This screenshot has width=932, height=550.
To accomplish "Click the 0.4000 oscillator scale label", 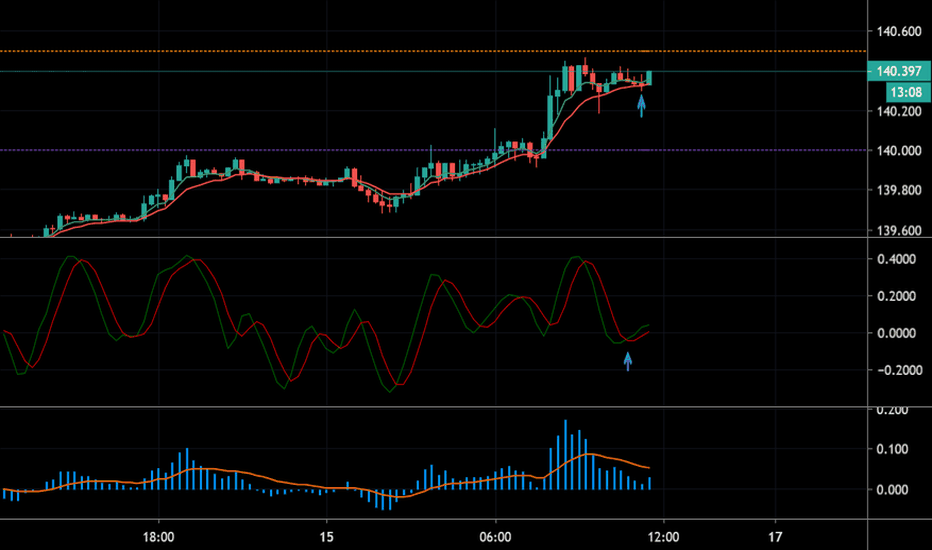I will 897,259.
